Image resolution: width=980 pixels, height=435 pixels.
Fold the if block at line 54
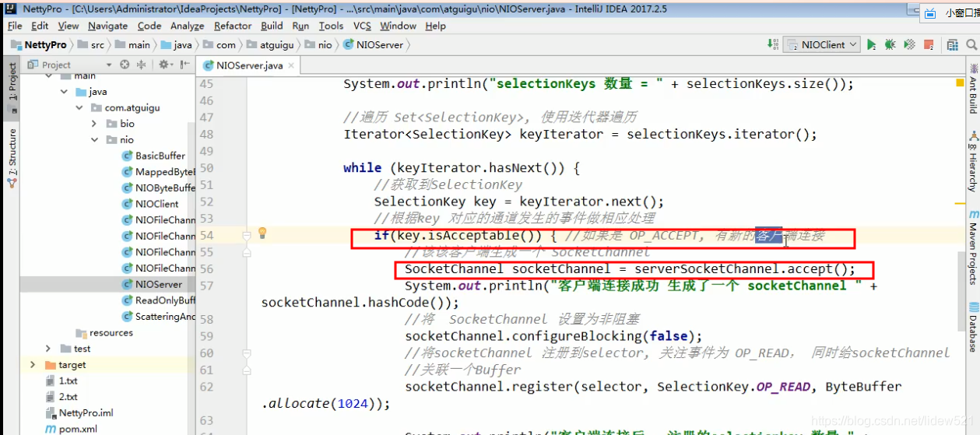point(246,235)
